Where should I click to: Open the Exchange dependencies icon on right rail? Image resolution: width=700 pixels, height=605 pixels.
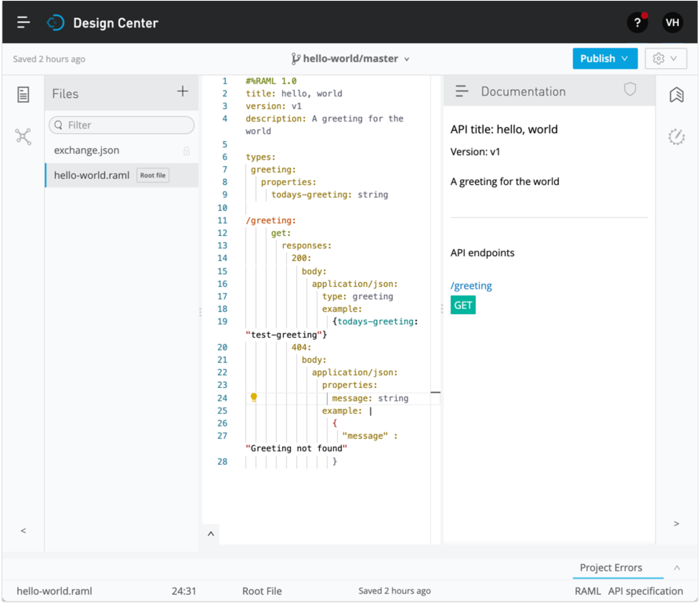pyautogui.click(x=676, y=95)
